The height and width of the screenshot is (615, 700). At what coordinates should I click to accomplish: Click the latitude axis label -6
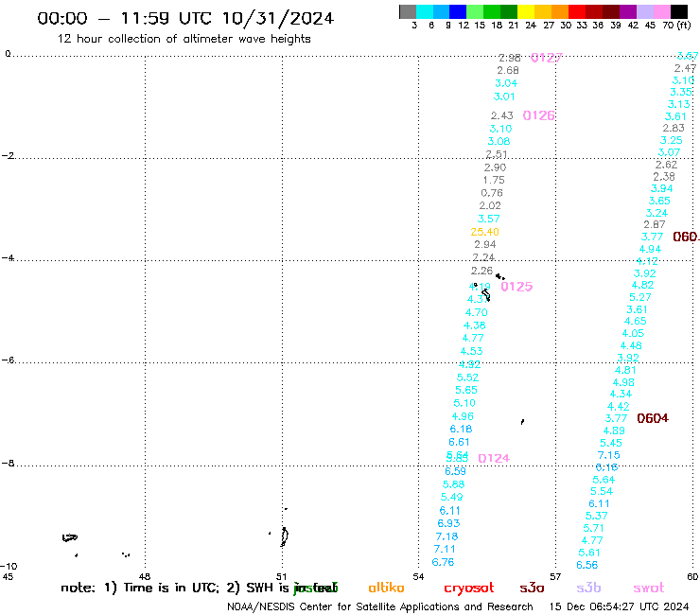(x=8, y=360)
